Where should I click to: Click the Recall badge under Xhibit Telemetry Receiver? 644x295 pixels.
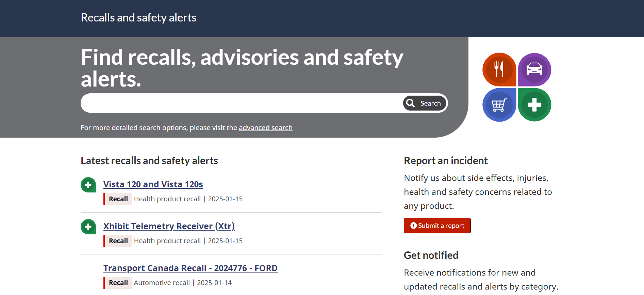(118, 241)
